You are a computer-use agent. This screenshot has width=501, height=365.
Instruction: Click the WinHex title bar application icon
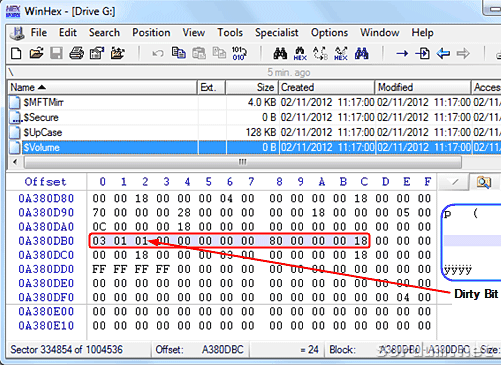click(x=13, y=11)
